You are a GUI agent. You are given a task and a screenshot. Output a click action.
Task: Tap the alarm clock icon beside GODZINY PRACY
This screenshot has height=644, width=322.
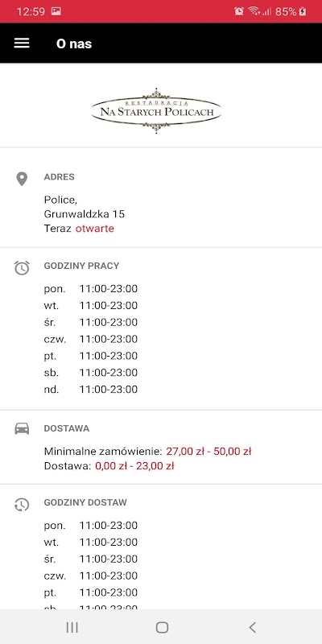tap(22, 268)
